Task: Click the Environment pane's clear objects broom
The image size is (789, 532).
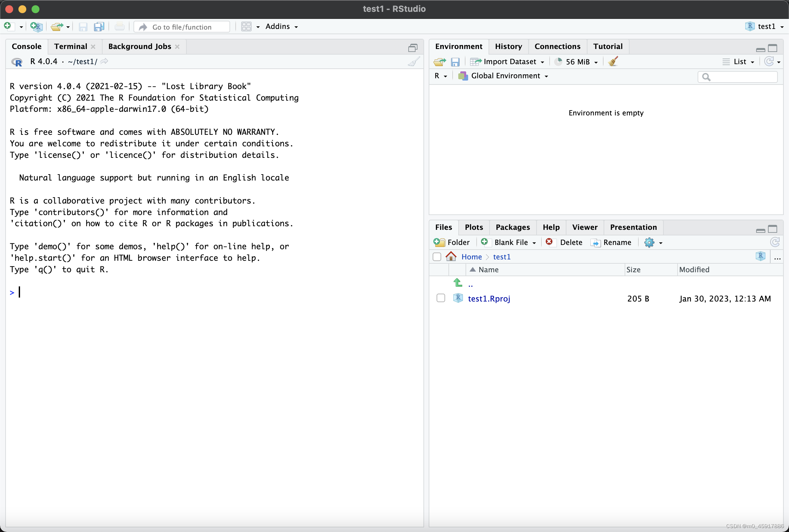Action: click(x=613, y=61)
